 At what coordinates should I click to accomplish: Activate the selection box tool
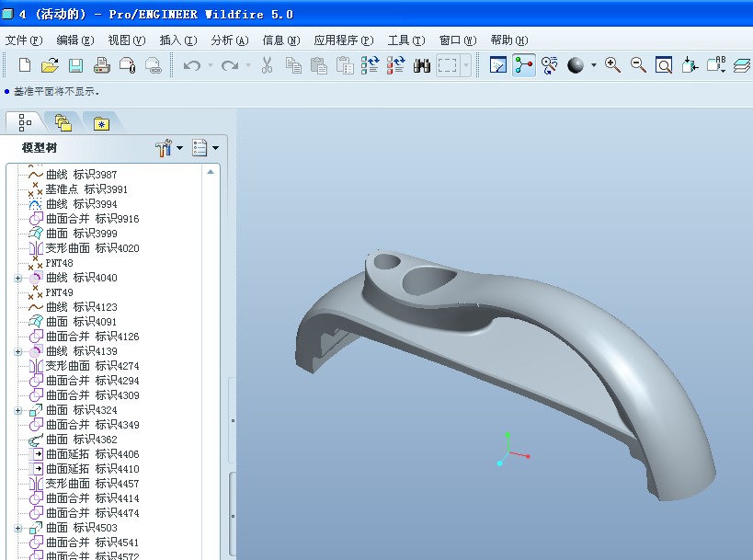coord(448,65)
